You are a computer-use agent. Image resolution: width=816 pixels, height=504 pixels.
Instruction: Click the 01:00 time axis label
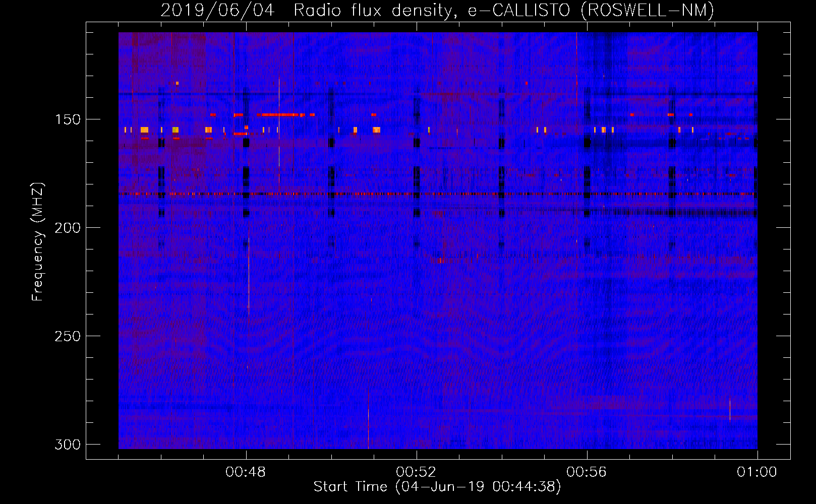pos(757,472)
